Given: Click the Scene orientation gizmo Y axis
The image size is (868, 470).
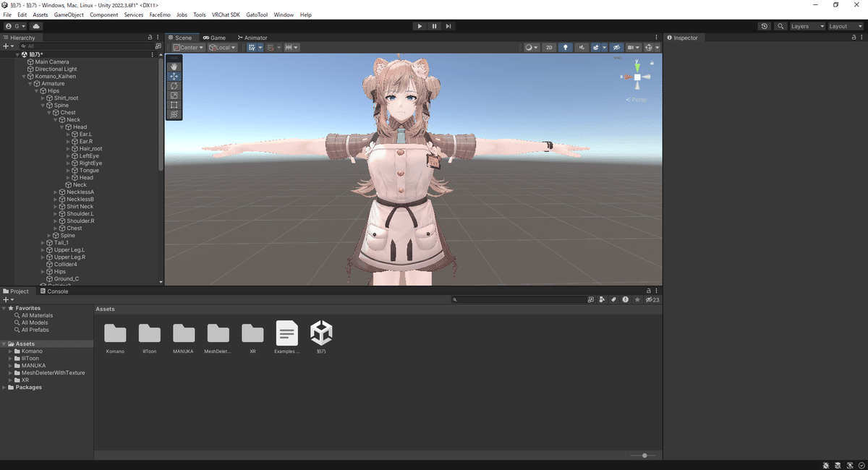Looking at the screenshot, I should (x=637, y=66).
